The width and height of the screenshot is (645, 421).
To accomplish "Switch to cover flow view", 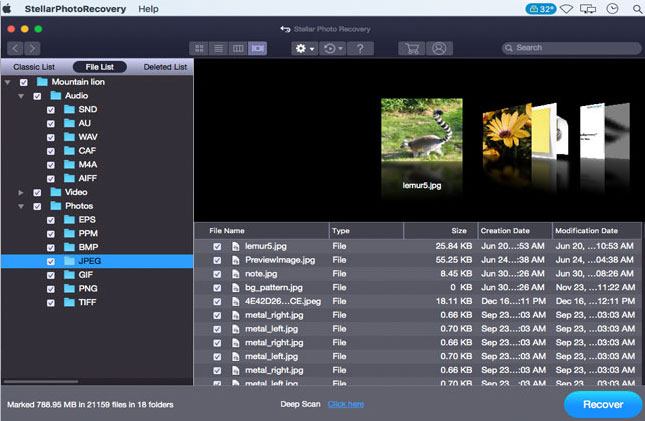I will click(258, 49).
